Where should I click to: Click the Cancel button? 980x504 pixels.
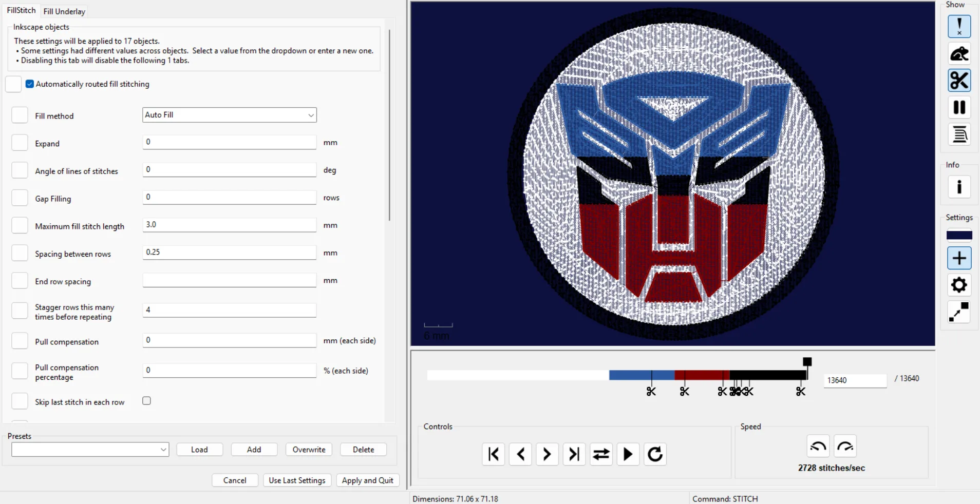[235, 480]
